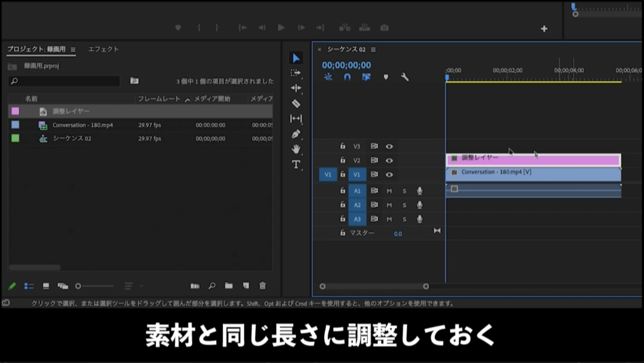The width and height of the screenshot is (644, 363).
Task: Toggle V1 track eye visibility
Action: 389,175
